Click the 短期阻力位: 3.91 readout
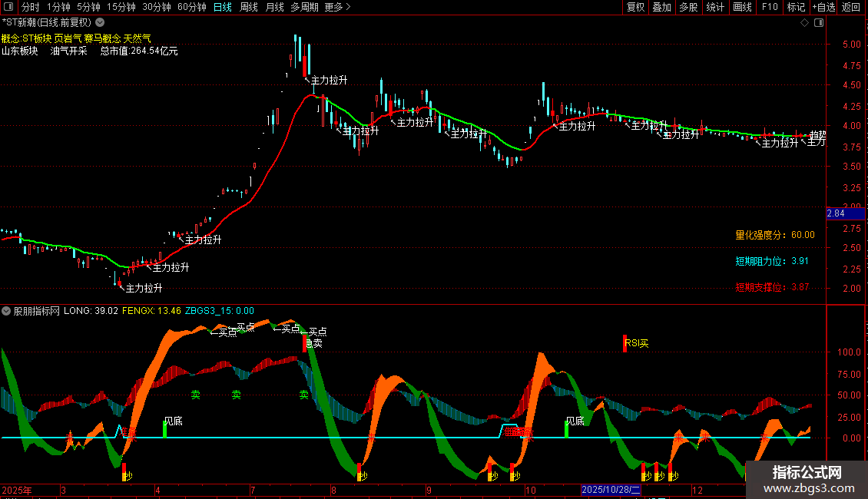This screenshot has height=499, width=868. 772,261
